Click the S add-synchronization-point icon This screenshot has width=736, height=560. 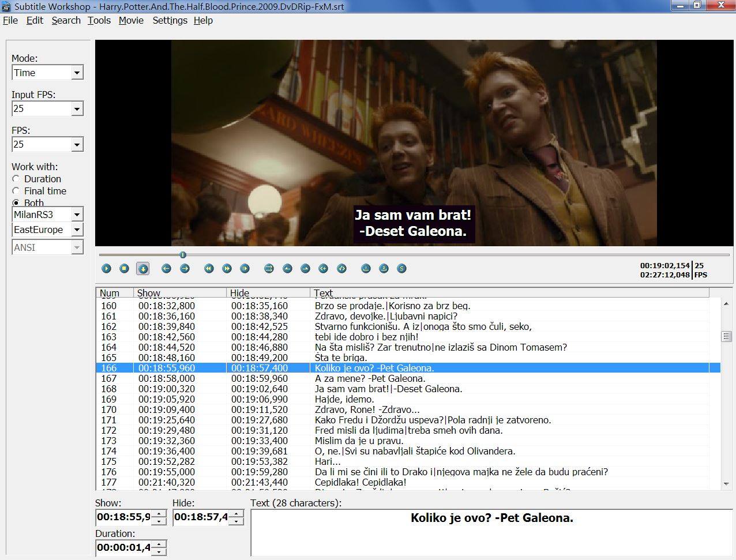tap(402, 268)
